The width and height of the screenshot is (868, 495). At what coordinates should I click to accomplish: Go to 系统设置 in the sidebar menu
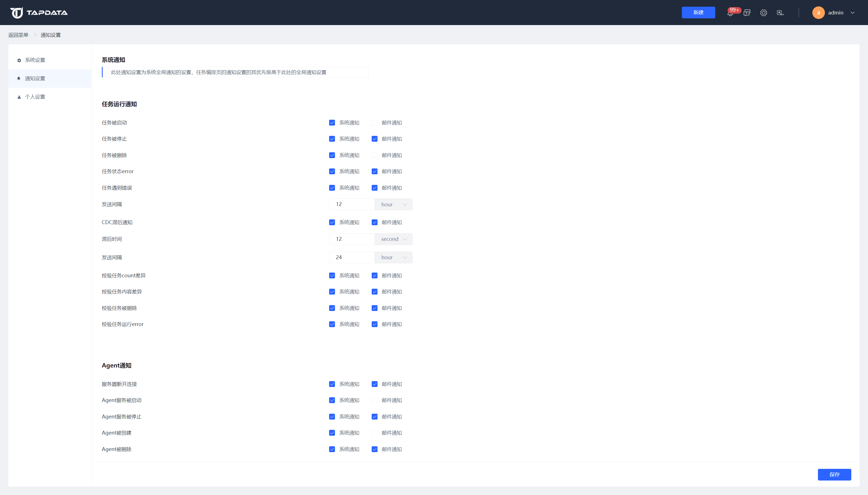point(35,60)
